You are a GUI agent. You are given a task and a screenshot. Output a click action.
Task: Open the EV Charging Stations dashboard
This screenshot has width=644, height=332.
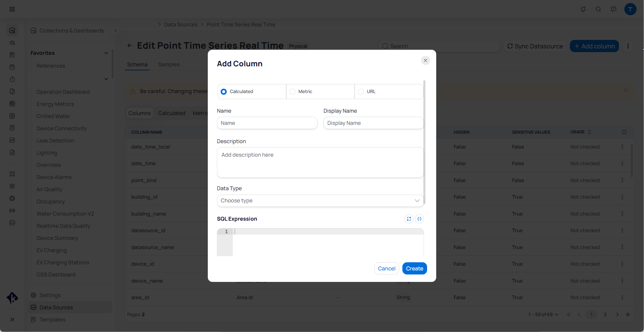(x=63, y=262)
